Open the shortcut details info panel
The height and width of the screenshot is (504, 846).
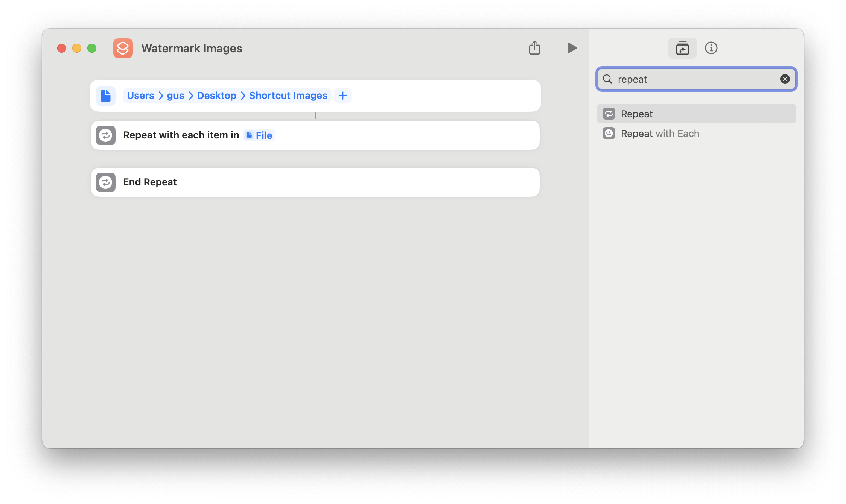coord(711,48)
